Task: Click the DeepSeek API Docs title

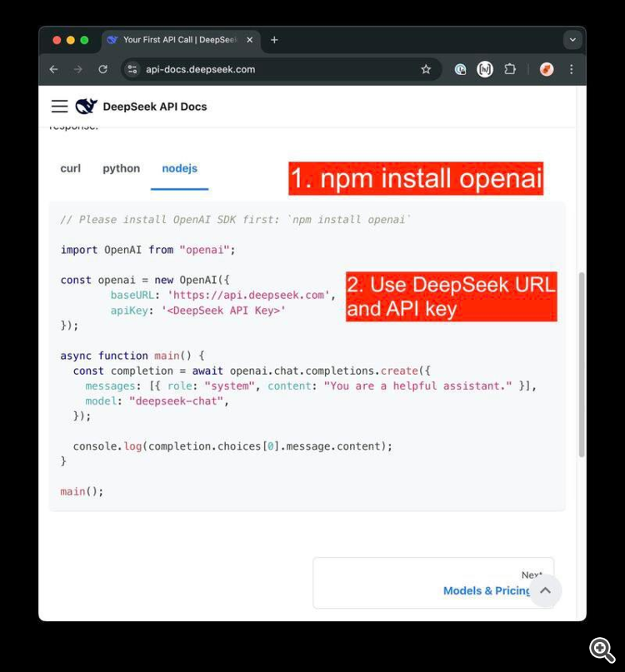Action: tap(155, 107)
